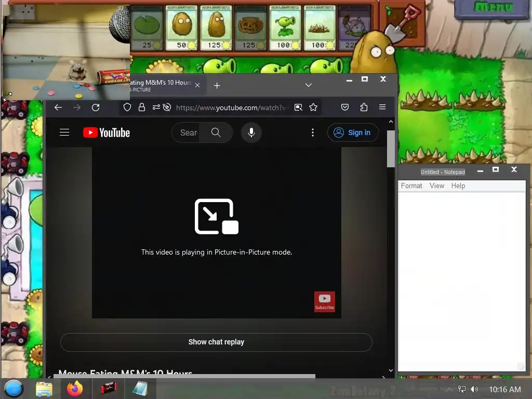Pick up the shovel tool
The height and width of the screenshot is (399, 532).
(x=403, y=23)
